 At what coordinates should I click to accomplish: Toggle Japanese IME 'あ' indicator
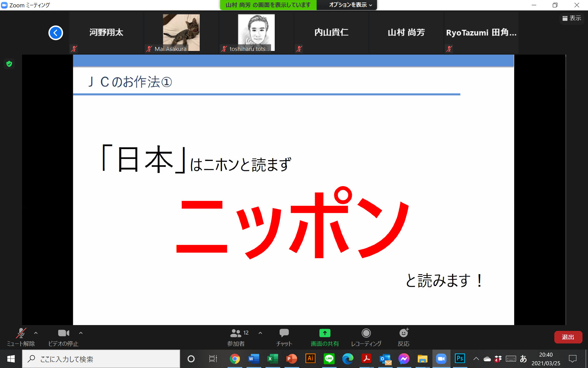pyautogui.click(x=523, y=358)
